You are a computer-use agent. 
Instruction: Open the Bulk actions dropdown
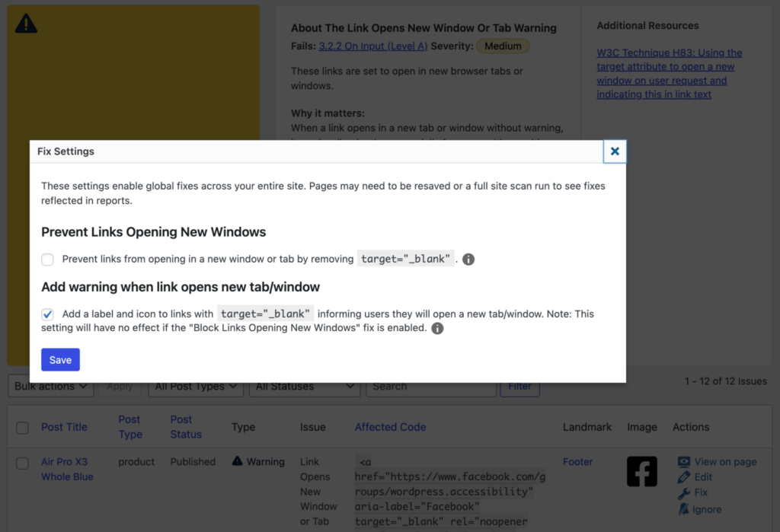point(50,386)
